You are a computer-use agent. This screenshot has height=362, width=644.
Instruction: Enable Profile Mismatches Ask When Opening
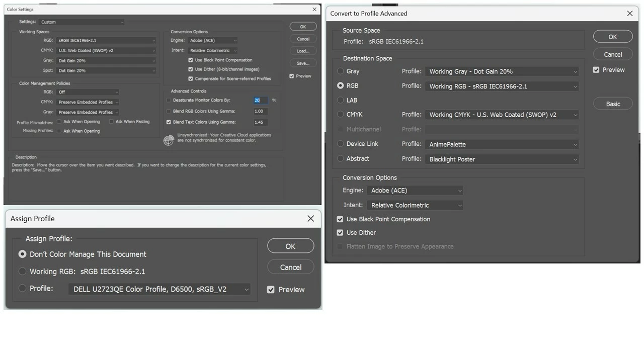tap(59, 122)
